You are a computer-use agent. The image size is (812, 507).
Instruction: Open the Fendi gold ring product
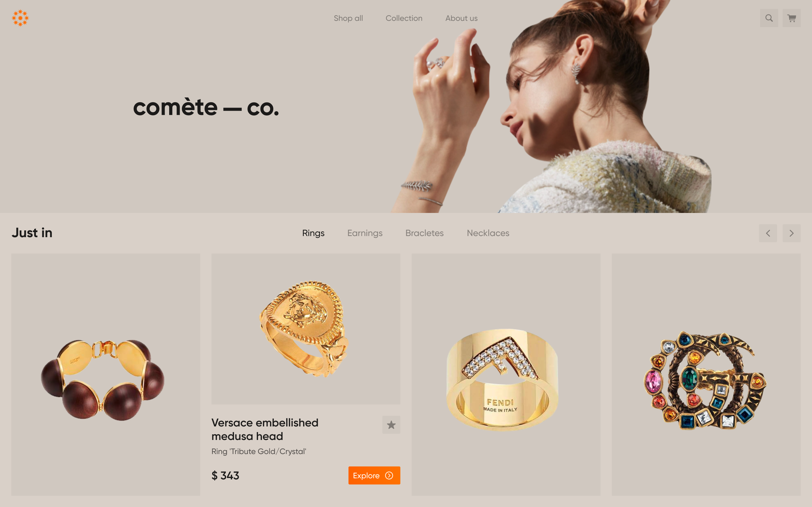tap(506, 375)
